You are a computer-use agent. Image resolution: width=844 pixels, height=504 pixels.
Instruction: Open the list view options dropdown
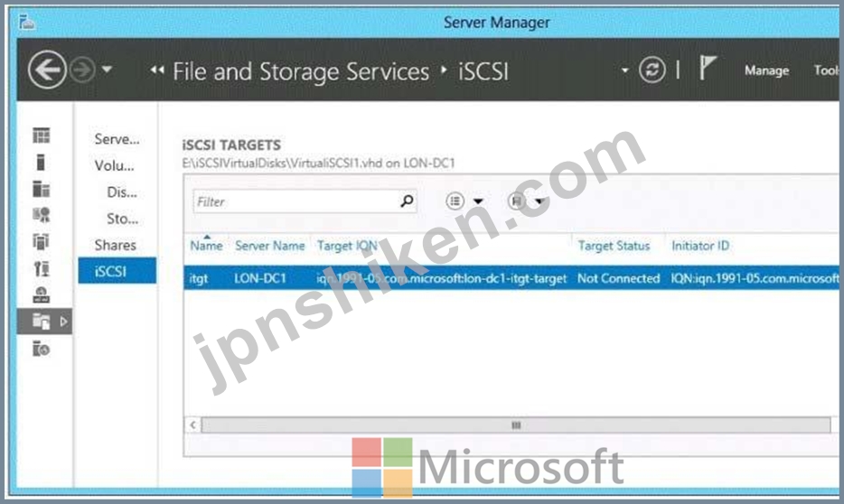tap(464, 201)
